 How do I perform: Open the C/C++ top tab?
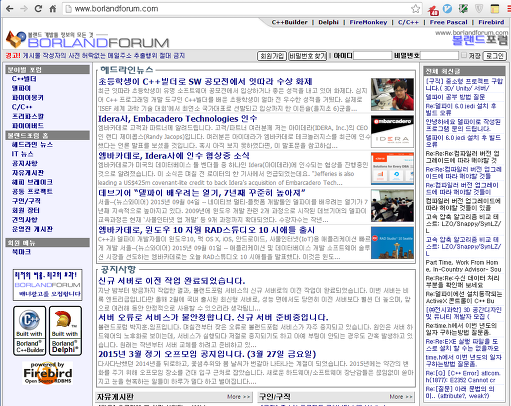pyautogui.click(x=408, y=22)
